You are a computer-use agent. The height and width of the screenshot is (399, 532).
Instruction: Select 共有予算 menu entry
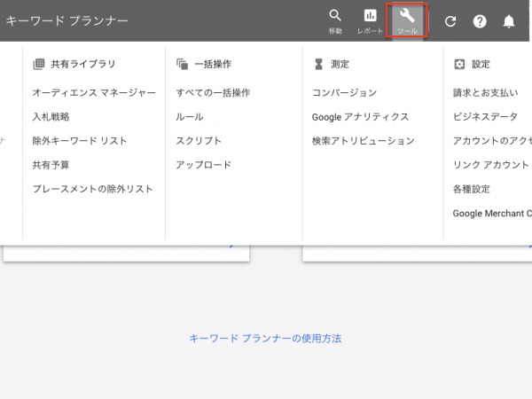51,165
